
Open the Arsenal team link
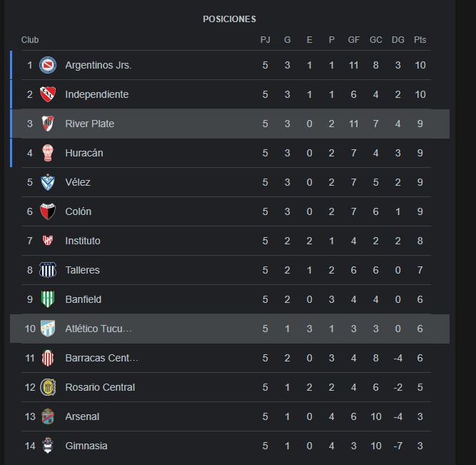[x=82, y=416]
